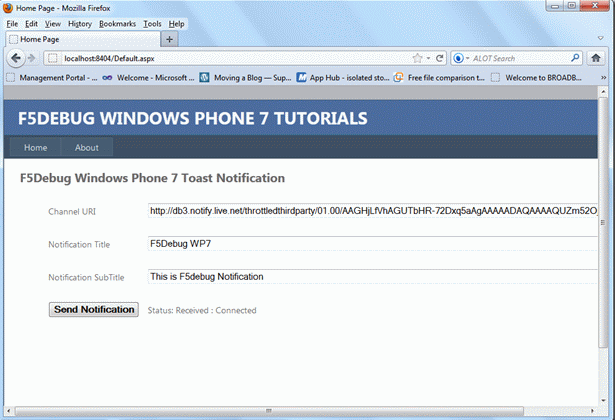The height and width of the screenshot is (420, 615).
Task: Open the list all tabs dropdown arrow
Action: (600, 38)
